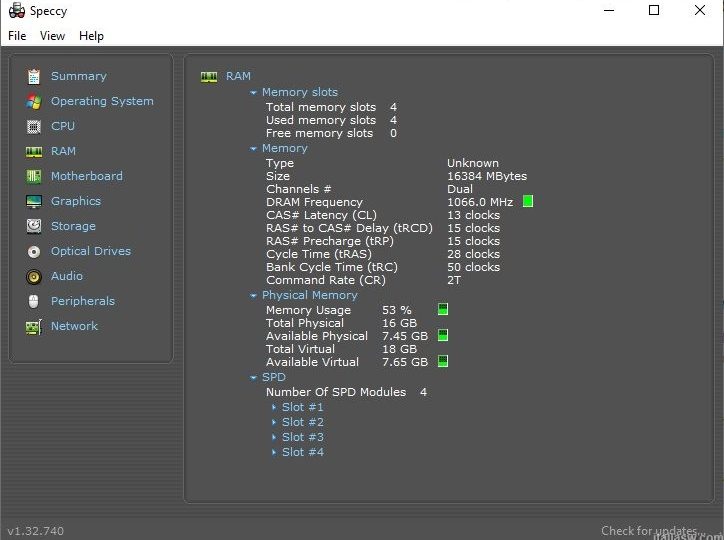
Task: Open the Help menu
Action: coord(91,36)
